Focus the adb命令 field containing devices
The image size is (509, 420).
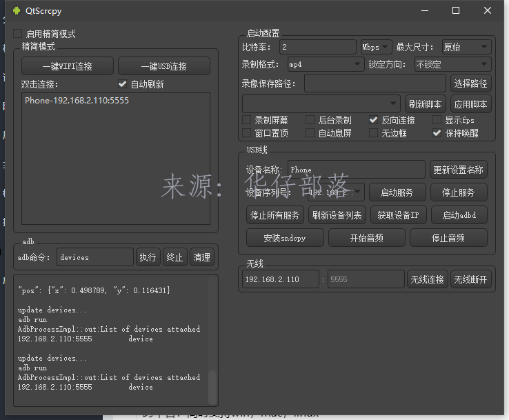[95, 257]
